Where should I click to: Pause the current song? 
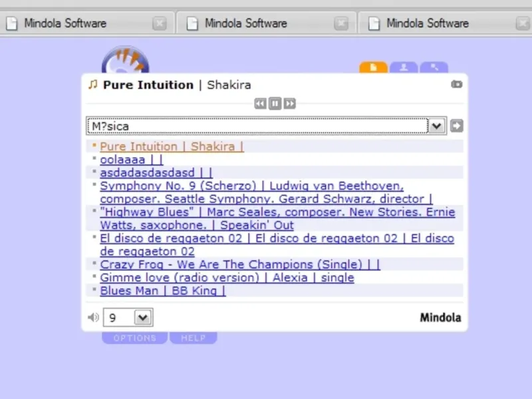point(275,104)
